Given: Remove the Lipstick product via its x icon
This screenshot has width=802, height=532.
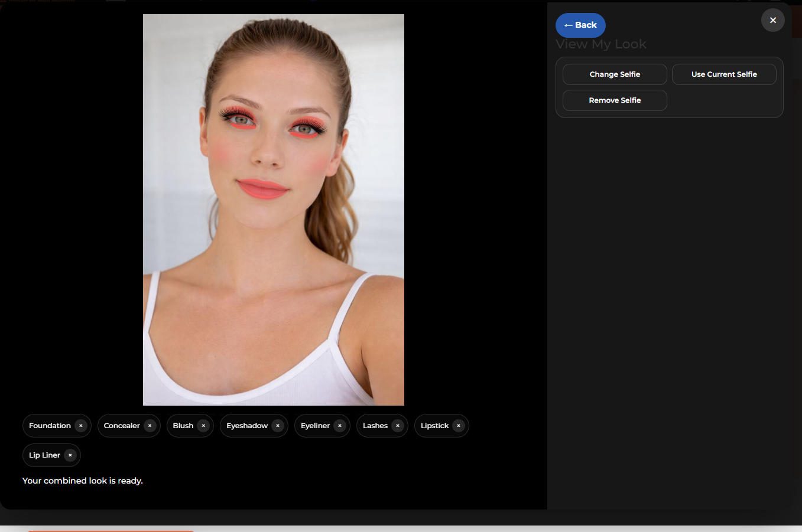Looking at the screenshot, I should 458,426.
